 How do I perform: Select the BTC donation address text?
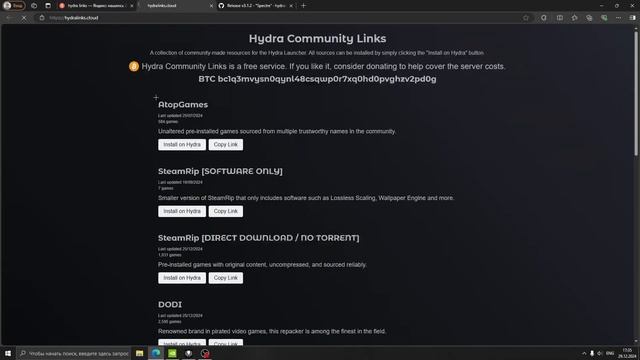click(317, 79)
